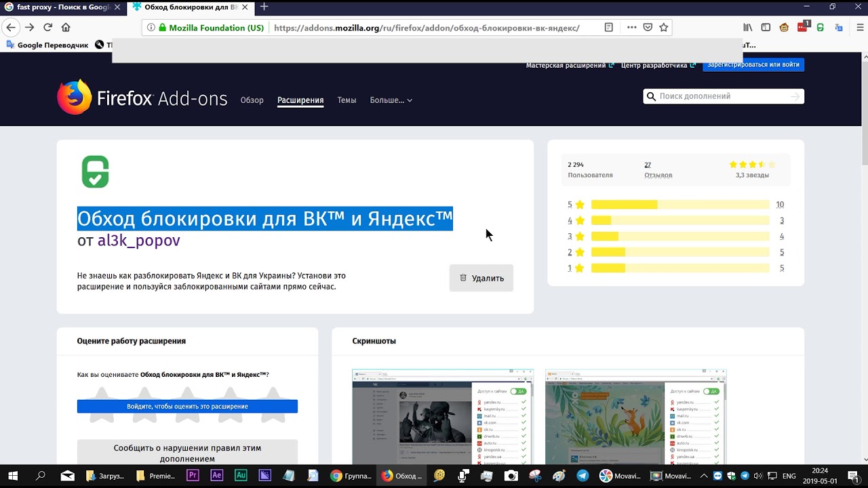Click the browser forward arrow
The image size is (868, 488).
(x=29, y=28)
